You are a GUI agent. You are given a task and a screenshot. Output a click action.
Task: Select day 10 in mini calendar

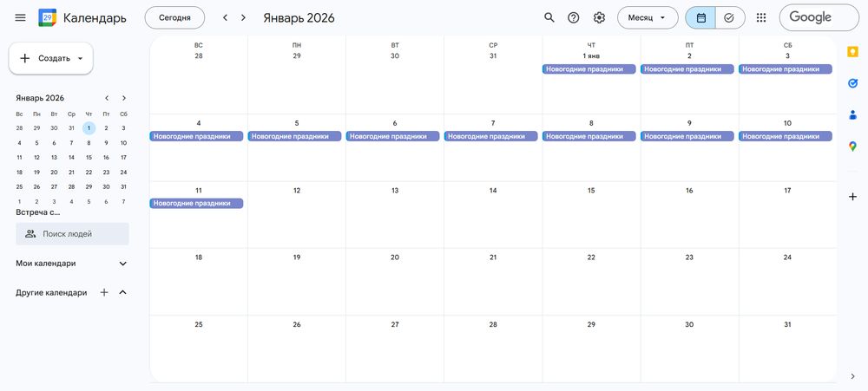123,143
